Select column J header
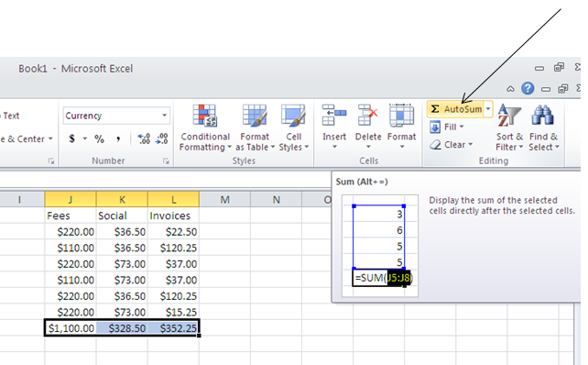The width and height of the screenshot is (588, 365). [x=71, y=199]
